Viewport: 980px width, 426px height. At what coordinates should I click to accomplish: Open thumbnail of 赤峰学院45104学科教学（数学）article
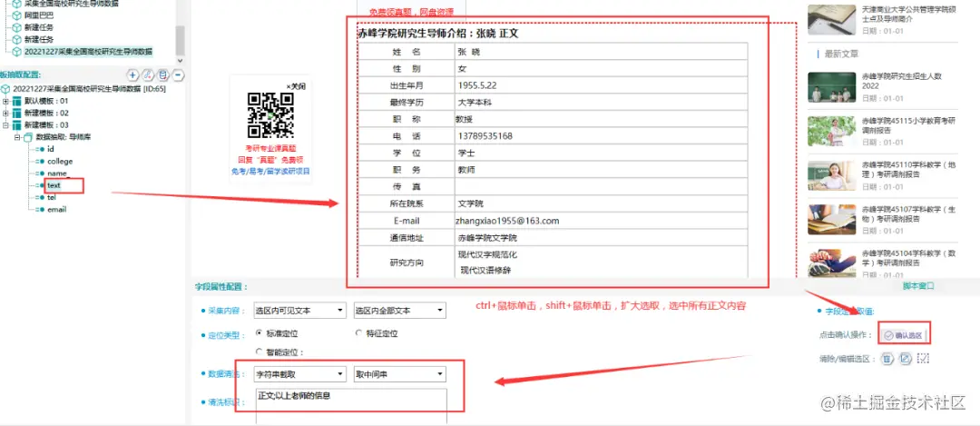(830, 263)
